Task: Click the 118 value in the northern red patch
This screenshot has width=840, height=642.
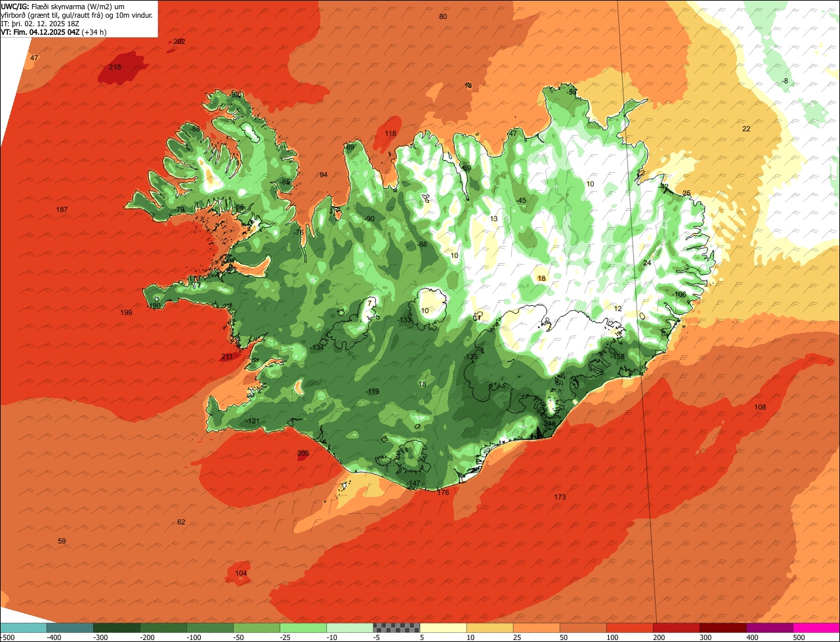Action: [390, 133]
